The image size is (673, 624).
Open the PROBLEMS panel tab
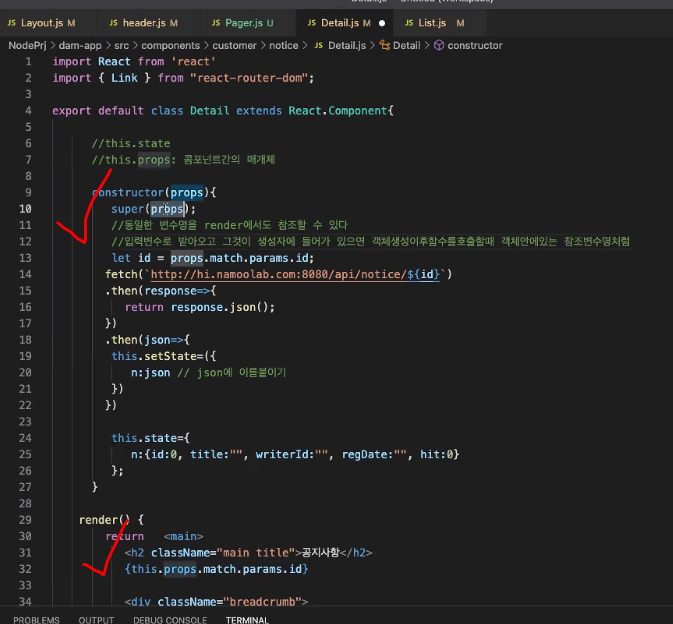(x=36, y=620)
